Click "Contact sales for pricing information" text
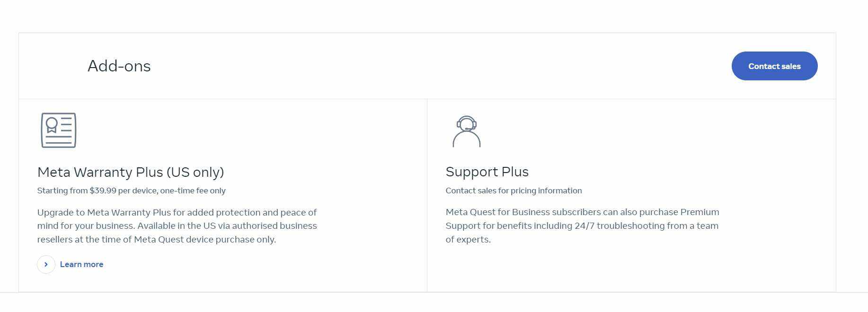Image resolution: width=868 pixels, height=312 pixels. tap(514, 191)
